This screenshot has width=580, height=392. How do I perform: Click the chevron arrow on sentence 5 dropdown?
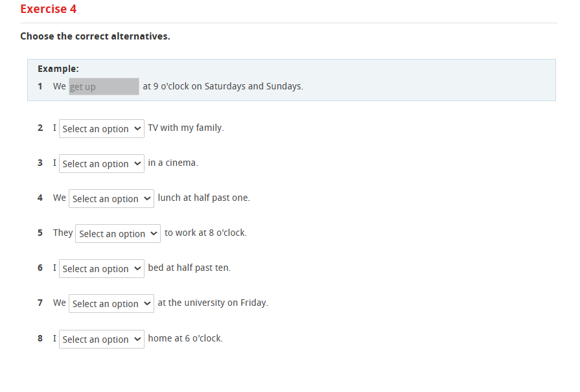(x=154, y=233)
